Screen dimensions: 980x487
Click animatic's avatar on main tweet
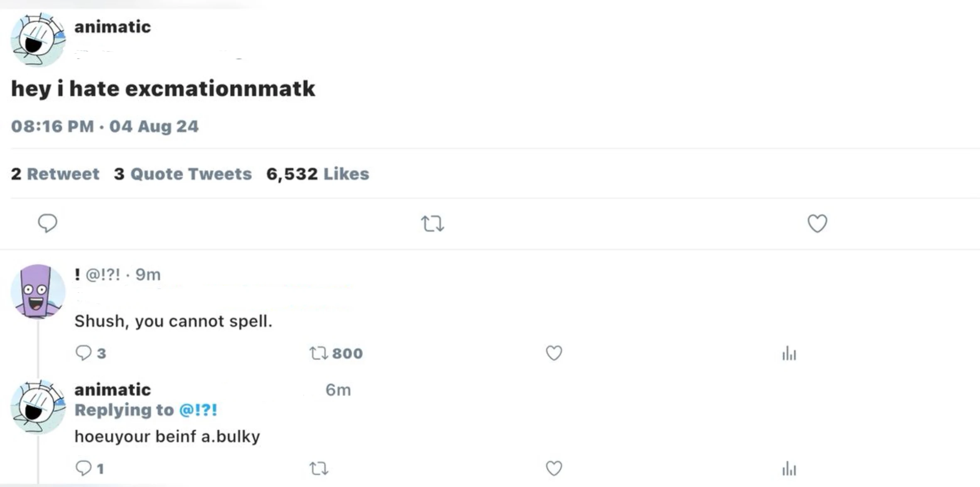[38, 39]
